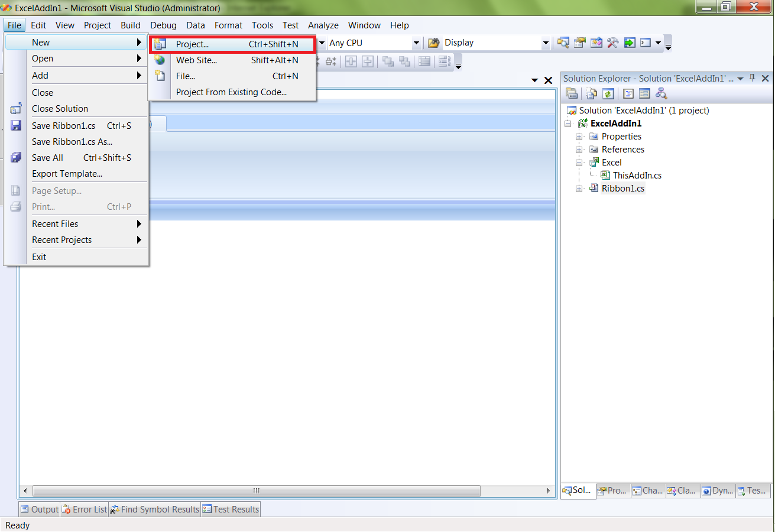
Task: Expand the Properties tree node
Action: pyautogui.click(x=579, y=137)
